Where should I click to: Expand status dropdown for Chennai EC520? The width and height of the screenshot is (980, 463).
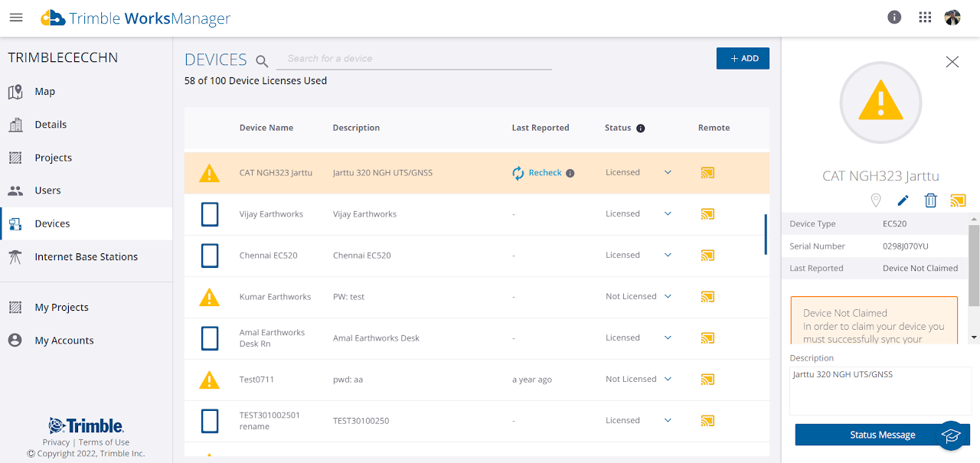pyautogui.click(x=668, y=256)
